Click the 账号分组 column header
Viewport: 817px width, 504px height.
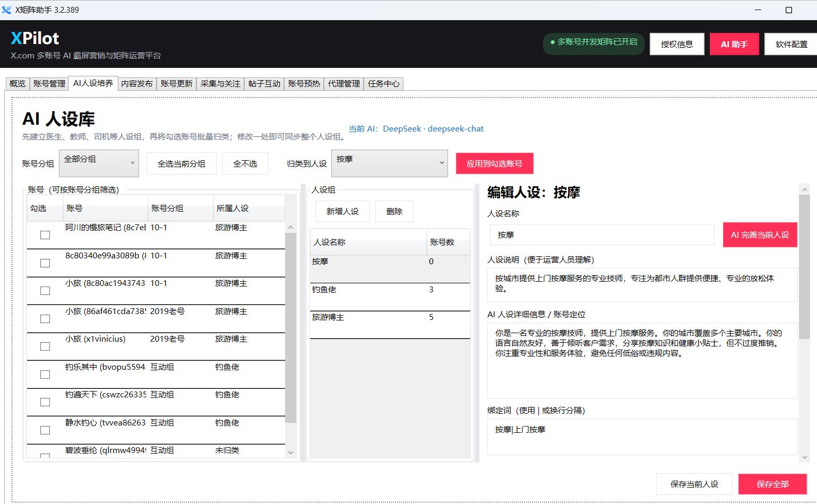180,208
